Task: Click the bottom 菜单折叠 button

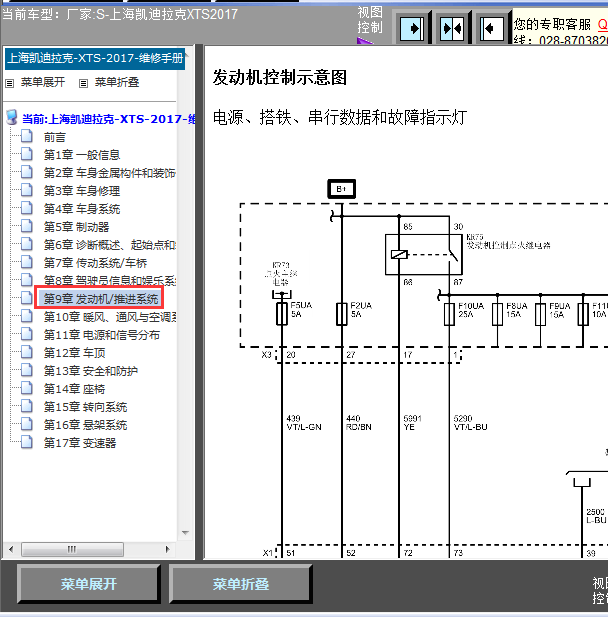Action: click(x=241, y=584)
